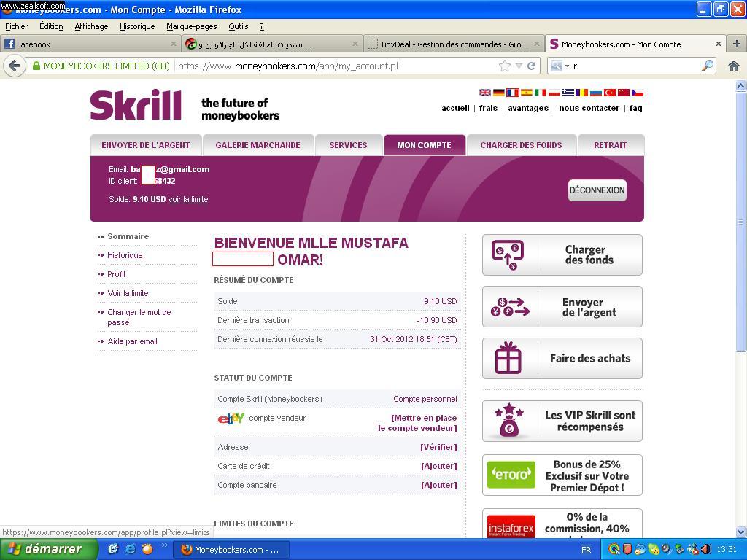Select the Greek flag language icon
The image size is (747, 560).
568,93
